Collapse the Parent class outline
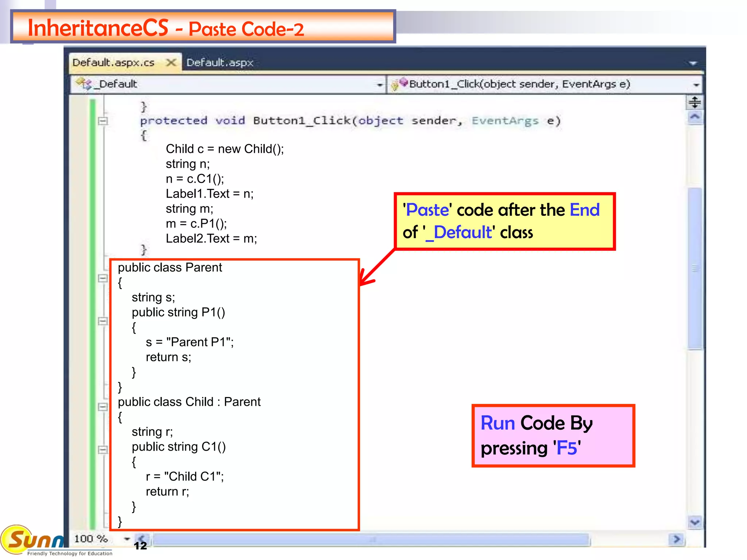747x560 pixels. 103,278
